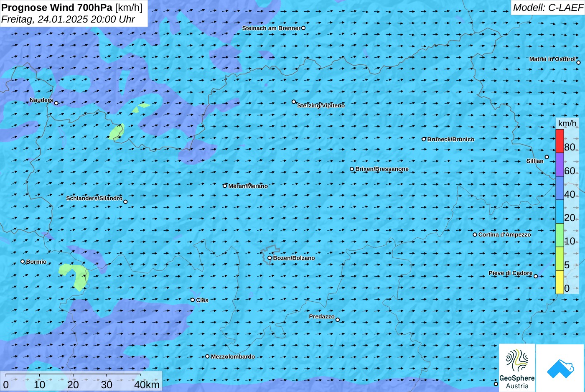Image resolution: width=585 pixels, height=392 pixels.
Task: Click the Steinach am Brenner city marker
Action: (303, 28)
